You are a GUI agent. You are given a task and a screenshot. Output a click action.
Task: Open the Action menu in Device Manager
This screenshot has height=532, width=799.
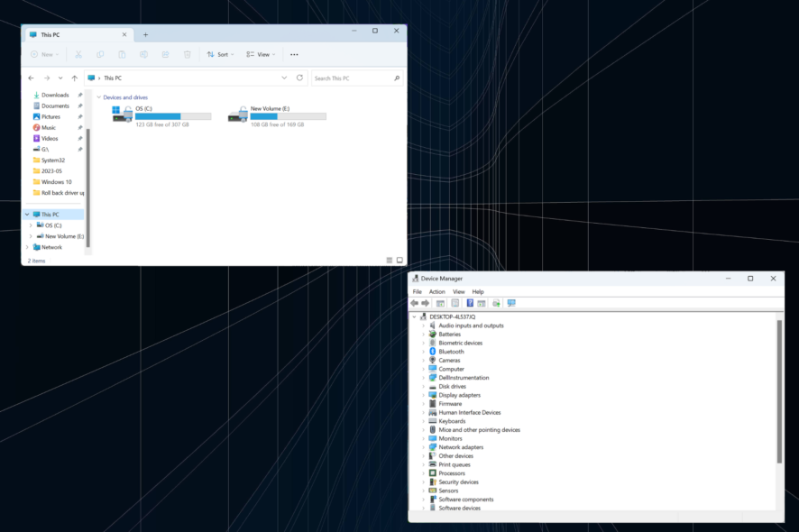436,291
